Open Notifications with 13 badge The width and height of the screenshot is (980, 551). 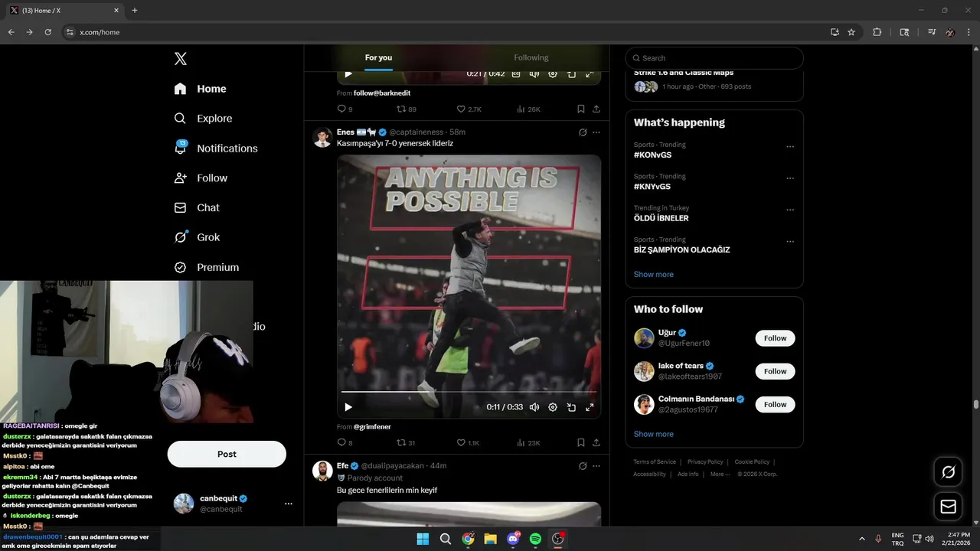coord(216,148)
